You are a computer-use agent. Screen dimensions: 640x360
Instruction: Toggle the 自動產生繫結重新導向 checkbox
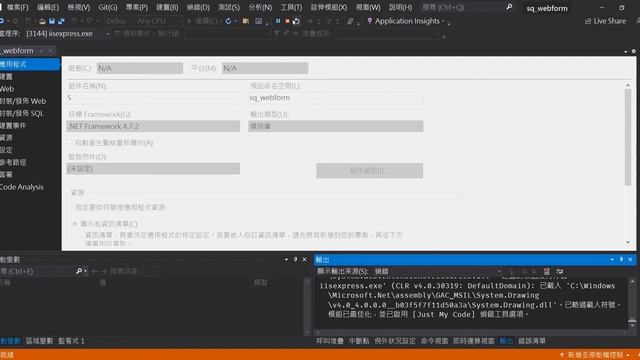(x=69, y=143)
